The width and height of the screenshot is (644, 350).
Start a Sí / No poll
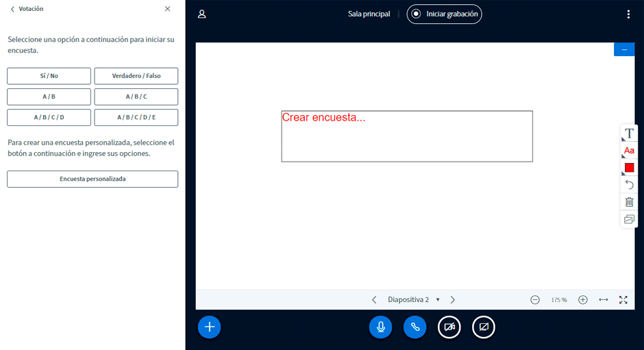pyautogui.click(x=49, y=76)
